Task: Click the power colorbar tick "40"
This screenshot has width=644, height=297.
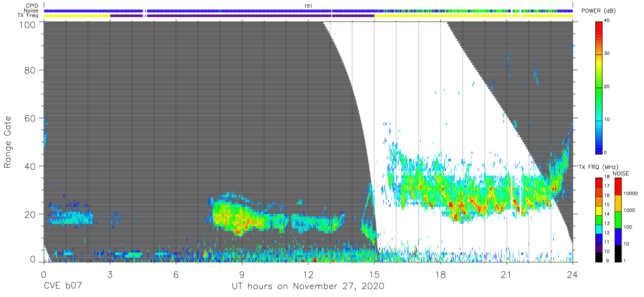Action: 607,20
